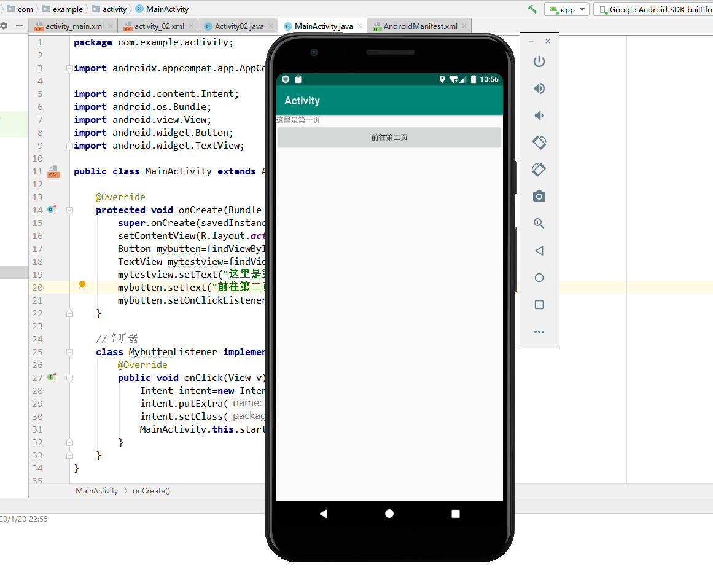Rotate emulator left
This screenshot has width=713, height=588.
tap(539, 143)
